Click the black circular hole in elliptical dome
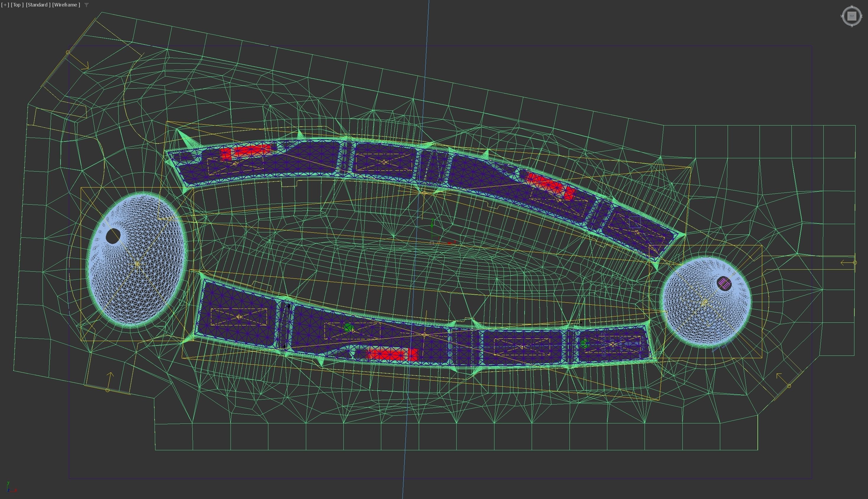 click(x=113, y=236)
